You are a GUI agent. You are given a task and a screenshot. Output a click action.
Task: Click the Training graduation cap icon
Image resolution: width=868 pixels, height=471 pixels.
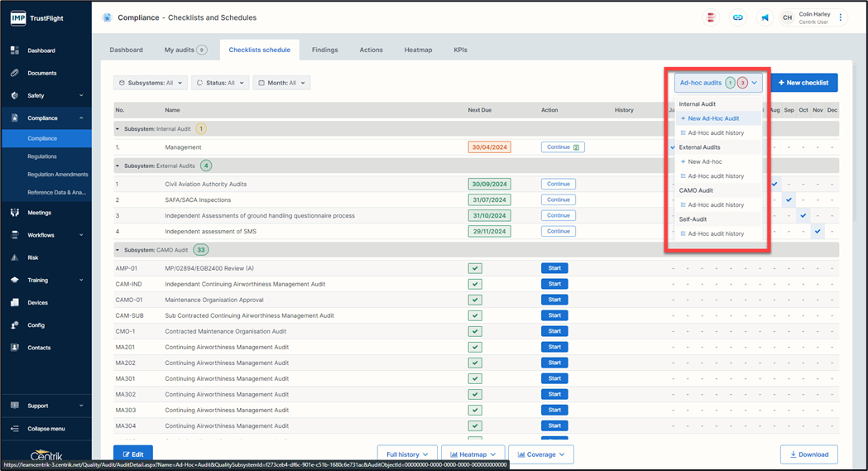tap(15, 280)
